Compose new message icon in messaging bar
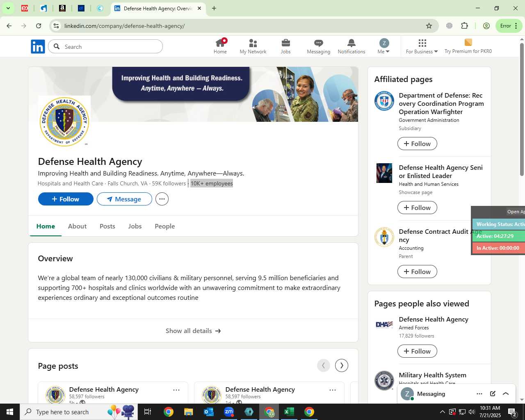The image size is (525, 420). click(493, 394)
